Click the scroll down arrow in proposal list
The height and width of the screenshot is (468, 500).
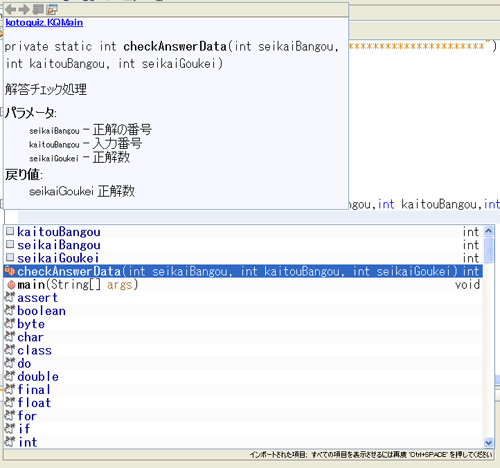coord(489,443)
